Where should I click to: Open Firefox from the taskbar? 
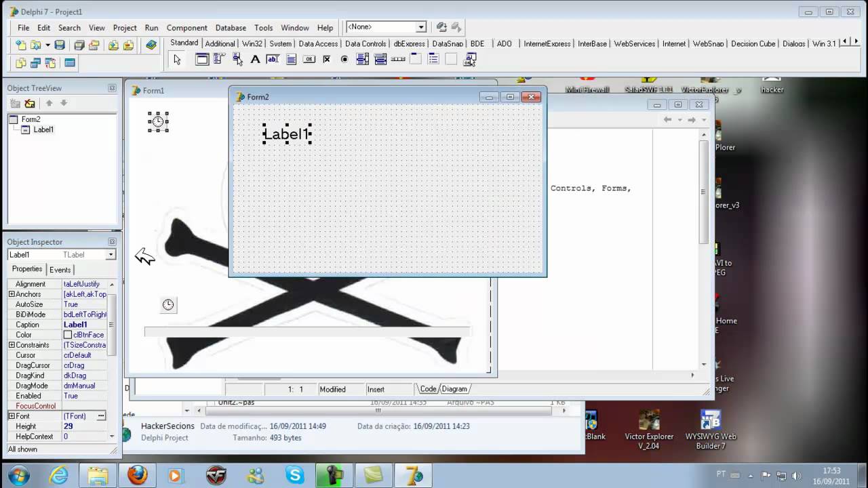[x=138, y=475]
